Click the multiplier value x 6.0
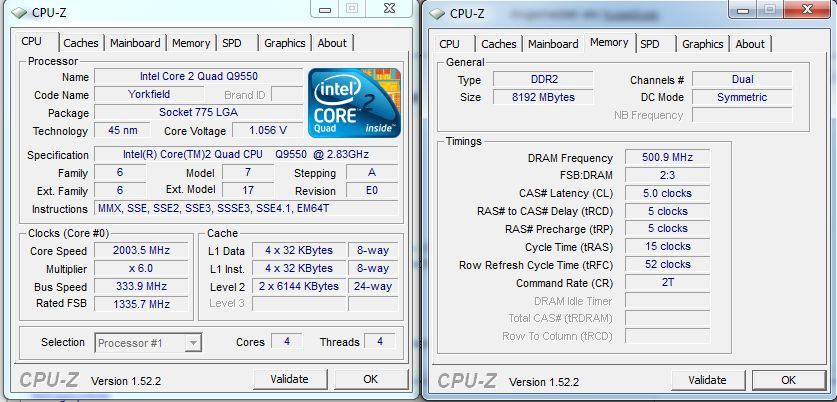 click(141, 269)
